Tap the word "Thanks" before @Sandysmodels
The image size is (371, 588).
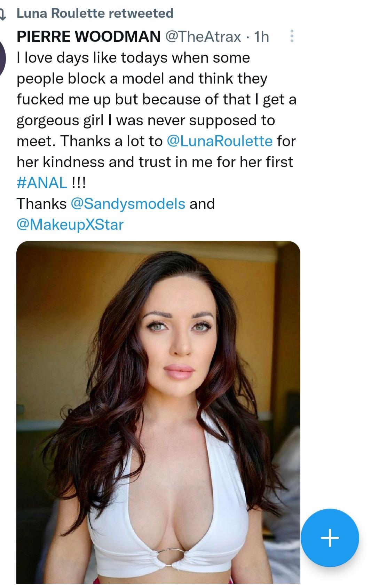(41, 204)
